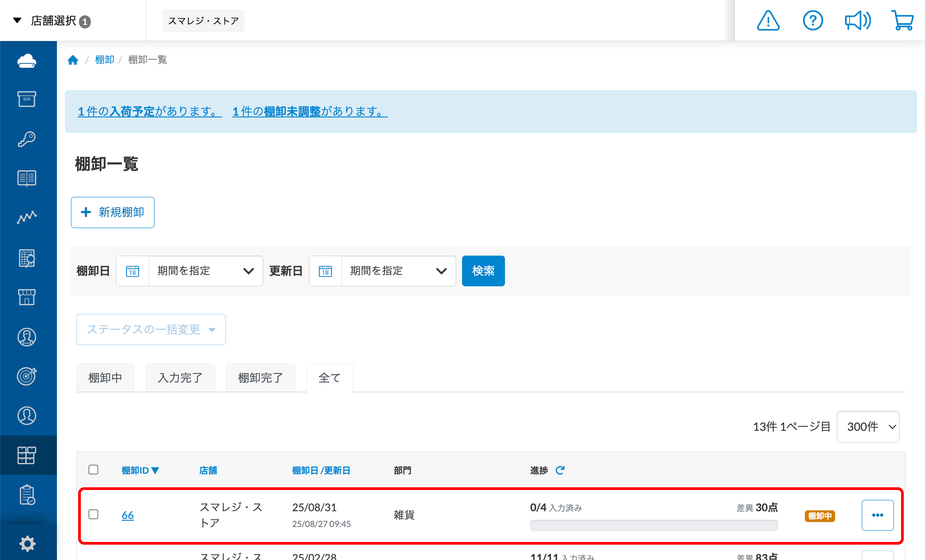Screen dimensions: 925x560
Task: Open the settings gear in sidebar
Action: pyautogui.click(x=28, y=543)
